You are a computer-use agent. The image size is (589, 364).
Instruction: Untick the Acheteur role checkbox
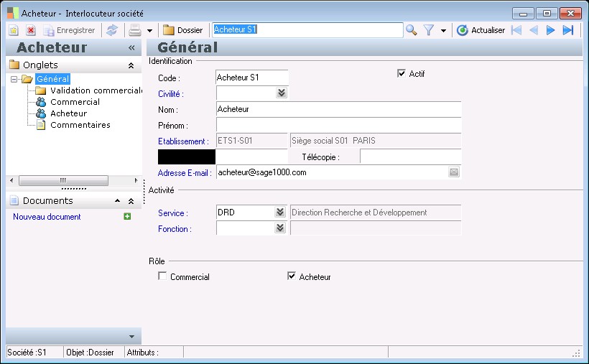(x=292, y=276)
